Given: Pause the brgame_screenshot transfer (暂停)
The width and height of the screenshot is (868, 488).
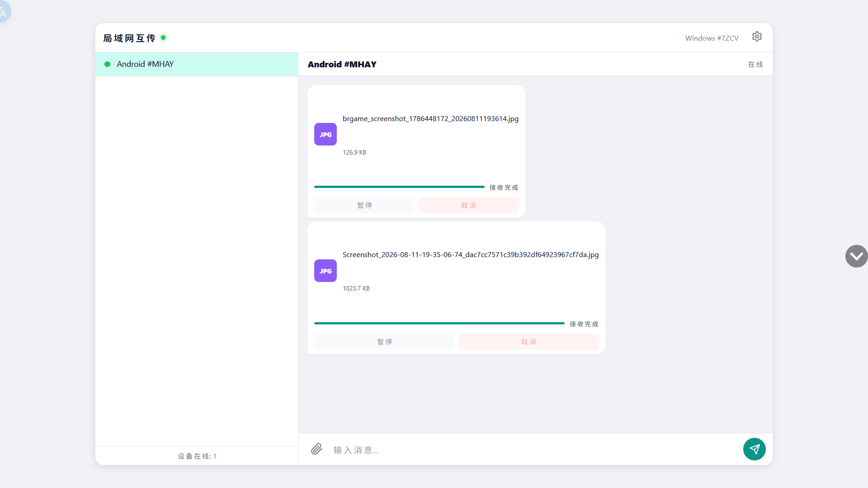Looking at the screenshot, I should (364, 205).
